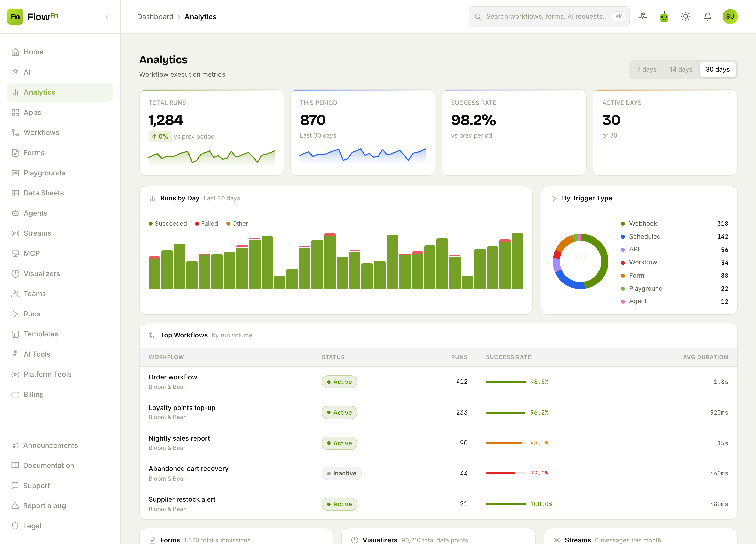This screenshot has height=544, width=756.
Task: Select the Templates sidebar menu item
Action: (x=60, y=334)
